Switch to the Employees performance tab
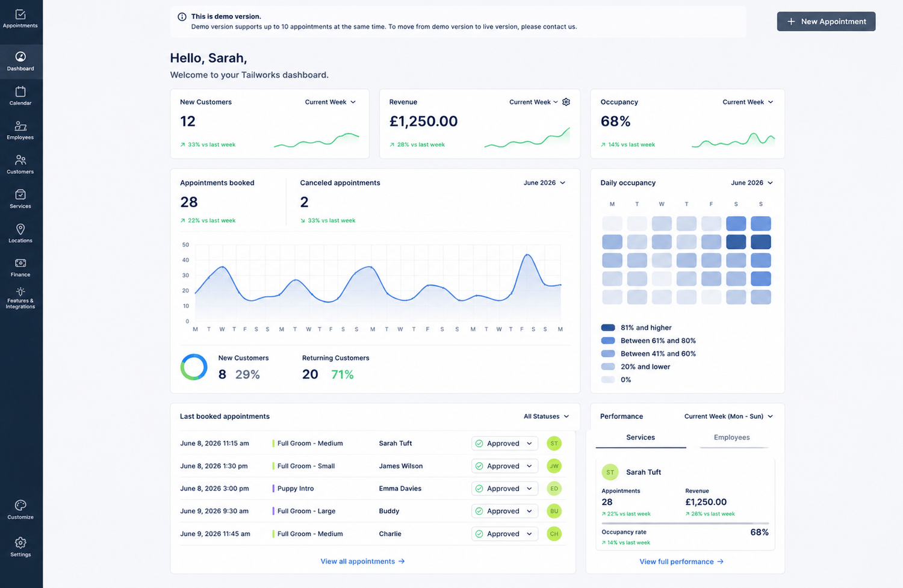Viewport: 903px width, 588px height. pyautogui.click(x=732, y=438)
